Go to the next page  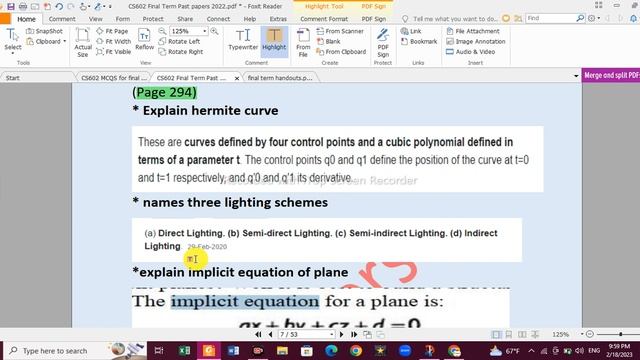342,334
